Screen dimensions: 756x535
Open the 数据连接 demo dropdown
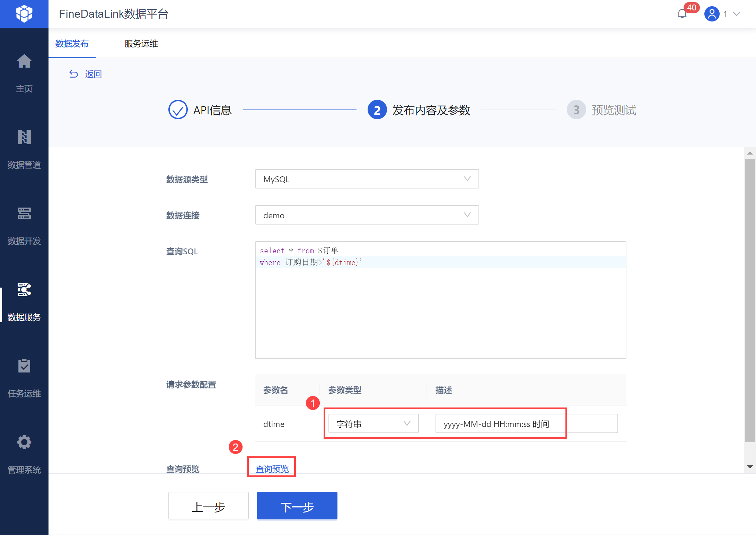(367, 215)
